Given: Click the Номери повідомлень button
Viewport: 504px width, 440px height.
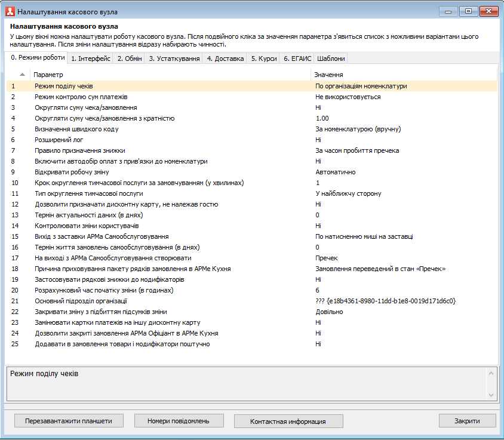Looking at the screenshot, I should coord(179,421).
